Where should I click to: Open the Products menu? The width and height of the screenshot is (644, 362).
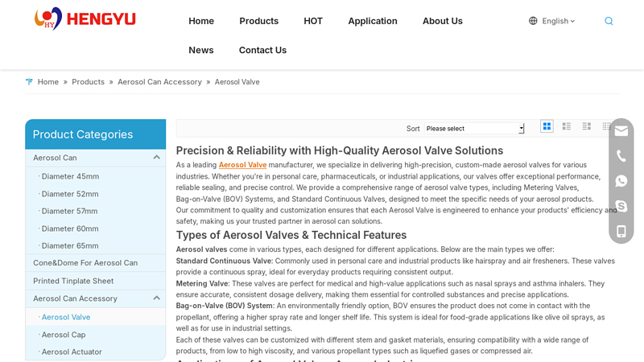(258, 21)
